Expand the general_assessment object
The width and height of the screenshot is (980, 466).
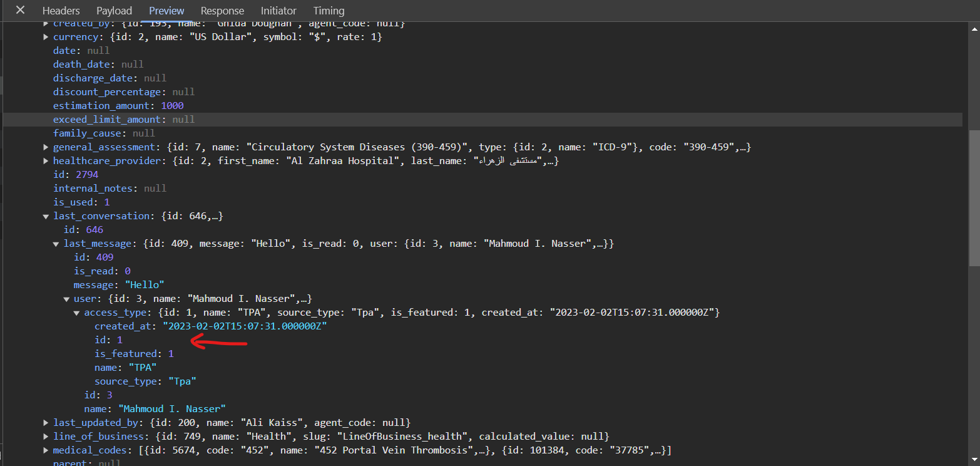[x=46, y=147]
